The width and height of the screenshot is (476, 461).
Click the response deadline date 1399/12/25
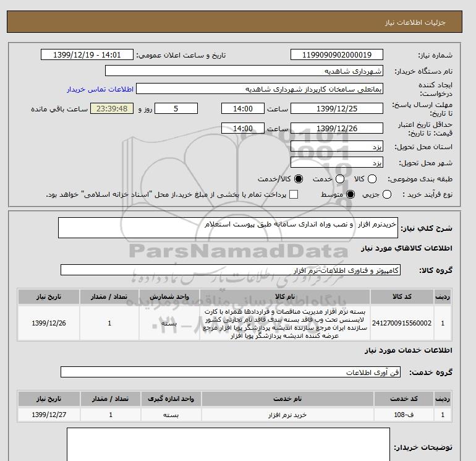[337, 108]
